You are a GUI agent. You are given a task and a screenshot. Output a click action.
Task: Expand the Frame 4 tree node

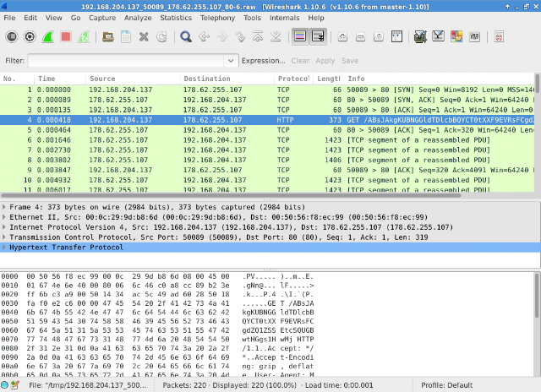coord(4,207)
